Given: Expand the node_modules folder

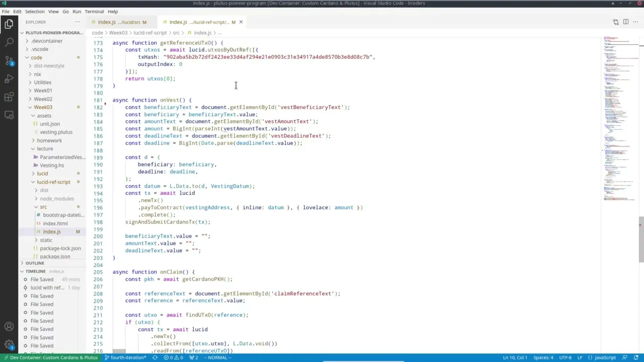Looking at the screenshot, I should tap(56, 199).
